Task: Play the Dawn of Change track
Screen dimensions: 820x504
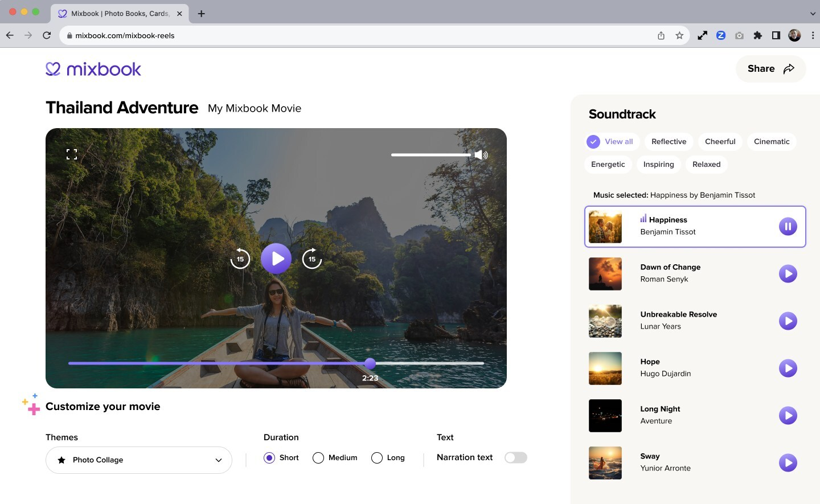Action: click(x=788, y=273)
